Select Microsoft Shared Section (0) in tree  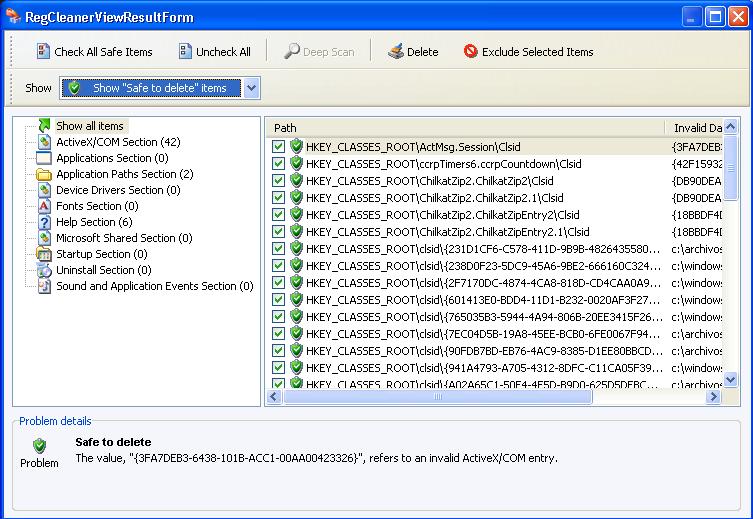tap(124, 238)
